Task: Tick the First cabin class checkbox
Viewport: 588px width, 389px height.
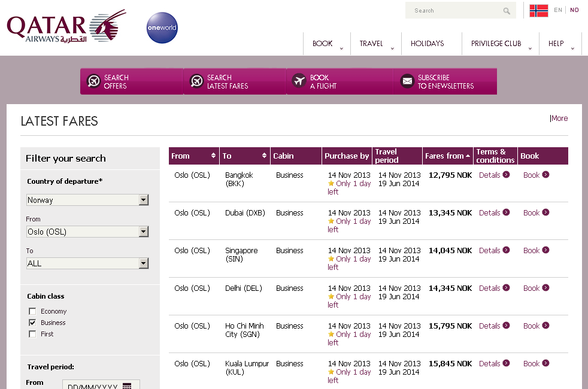Action: coord(32,334)
